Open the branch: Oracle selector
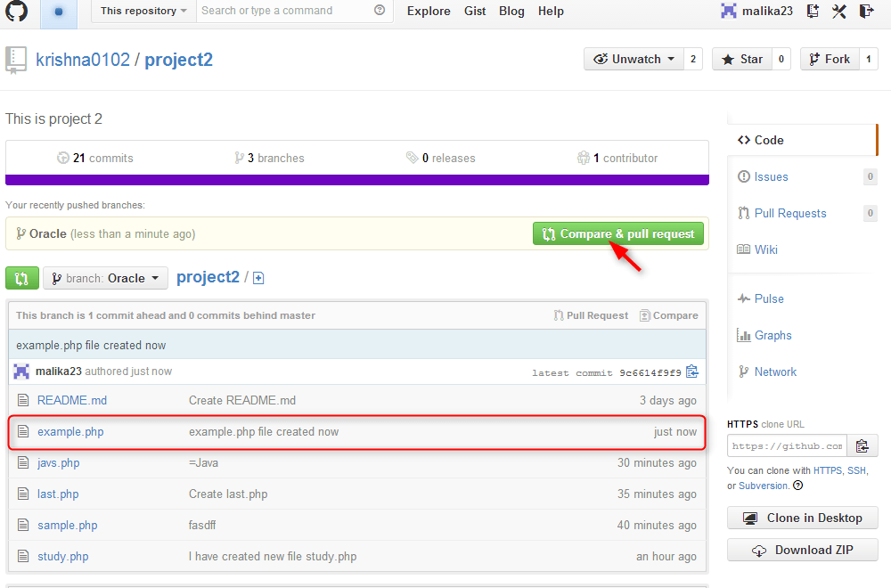The image size is (891, 588). tap(106, 278)
